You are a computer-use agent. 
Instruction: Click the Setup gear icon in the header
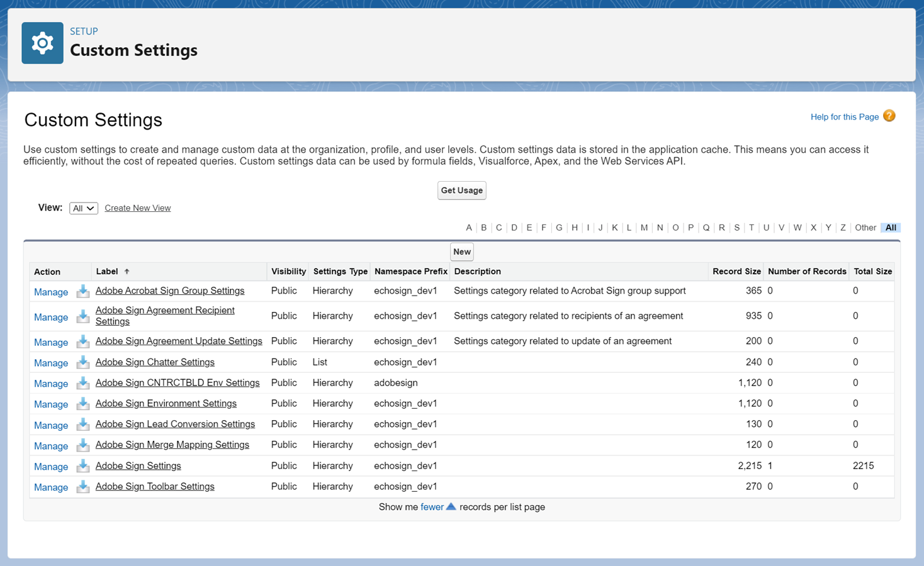[42, 42]
